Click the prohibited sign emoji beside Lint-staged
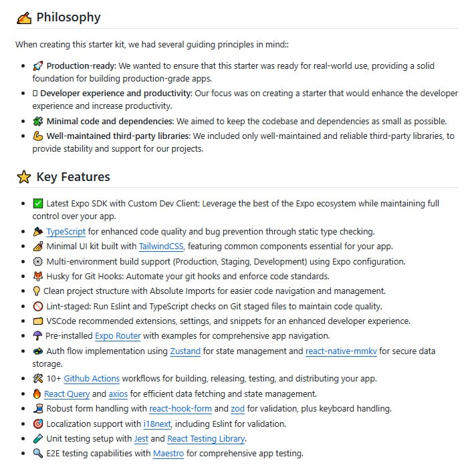 coord(38,307)
